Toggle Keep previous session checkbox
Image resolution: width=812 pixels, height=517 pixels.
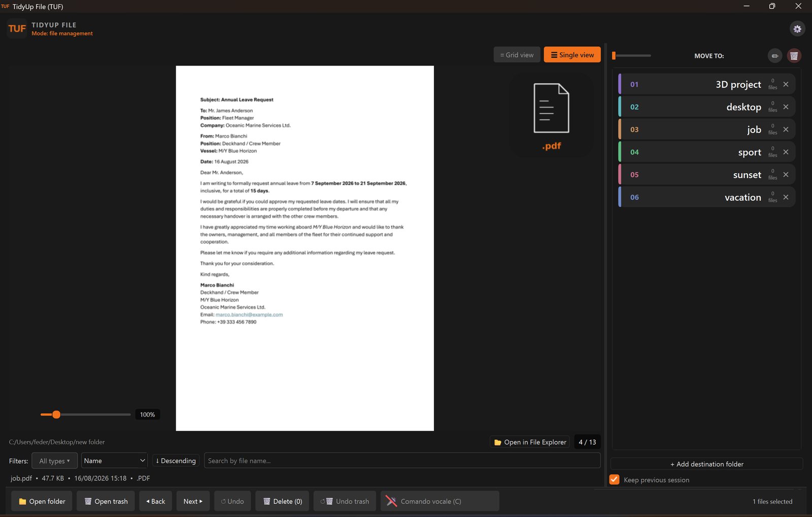pyautogui.click(x=614, y=479)
